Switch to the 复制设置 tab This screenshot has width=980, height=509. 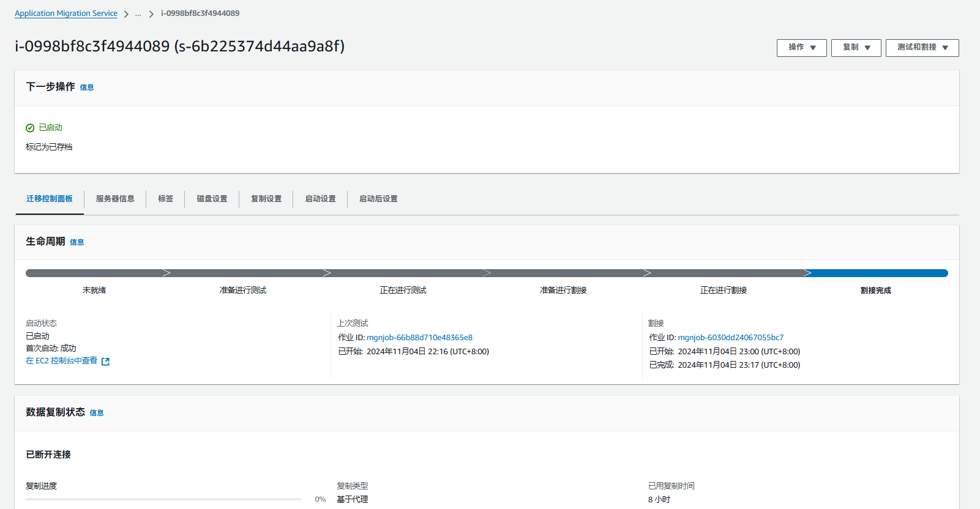pyautogui.click(x=266, y=199)
